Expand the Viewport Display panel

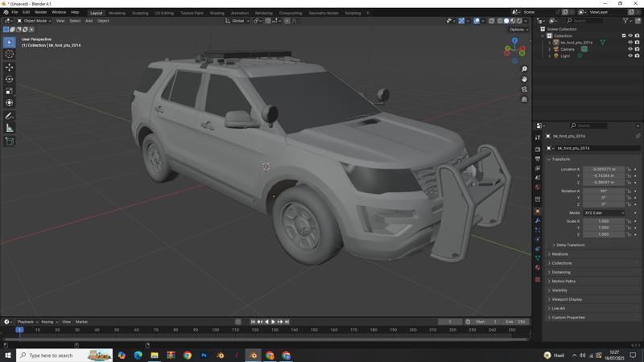click(x=566, y=299)
